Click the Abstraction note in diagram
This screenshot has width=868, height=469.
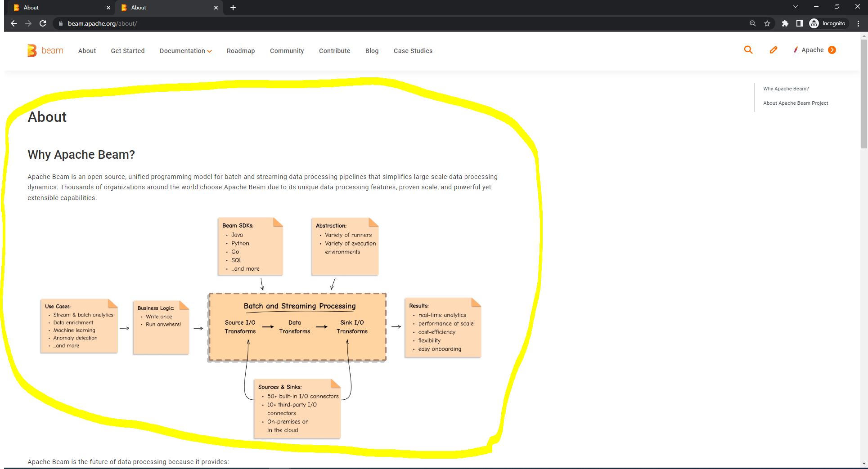coord(345,246)
